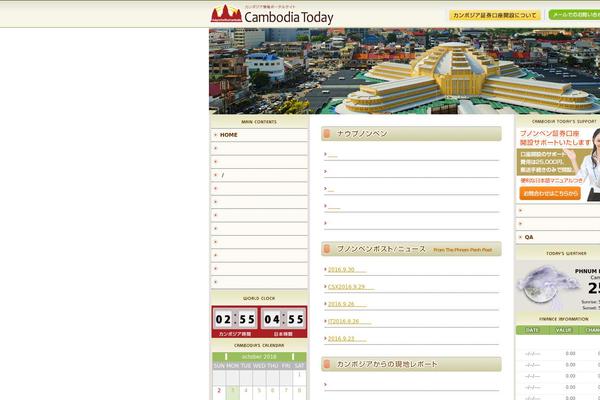This screenshot has width=600, height=400.
Task: Click the orange icon beside ナウプノンペン
Action: pyautogui.click(x=327, y=134)
